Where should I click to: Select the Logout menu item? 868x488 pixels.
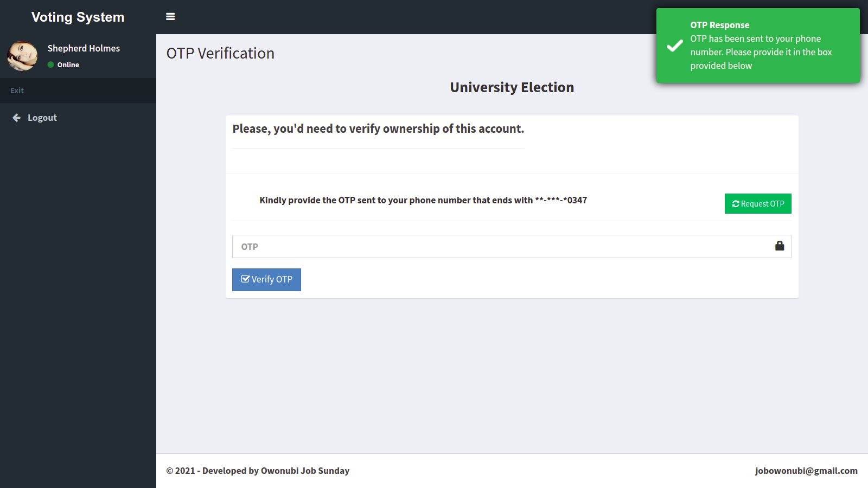coord(42,118)
